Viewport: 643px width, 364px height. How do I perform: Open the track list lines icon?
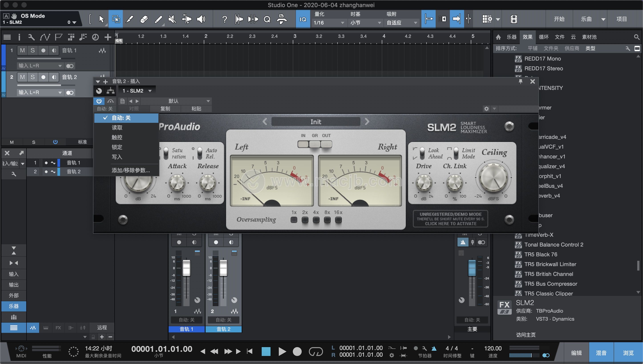(7, 37)
